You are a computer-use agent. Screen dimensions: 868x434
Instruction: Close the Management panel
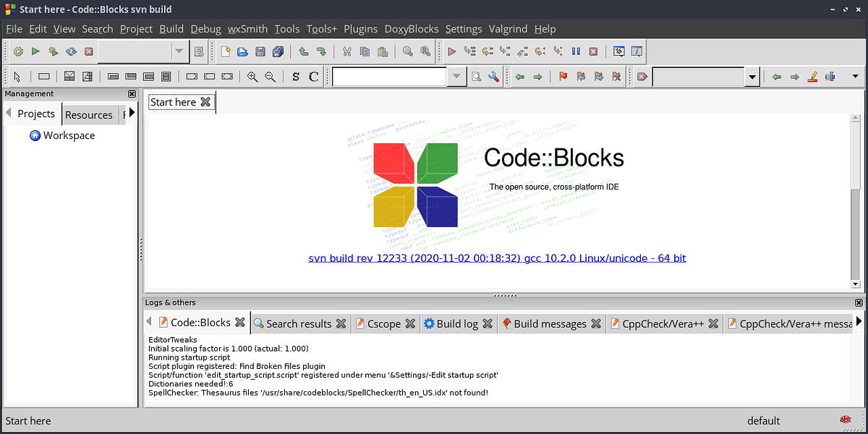132,94
